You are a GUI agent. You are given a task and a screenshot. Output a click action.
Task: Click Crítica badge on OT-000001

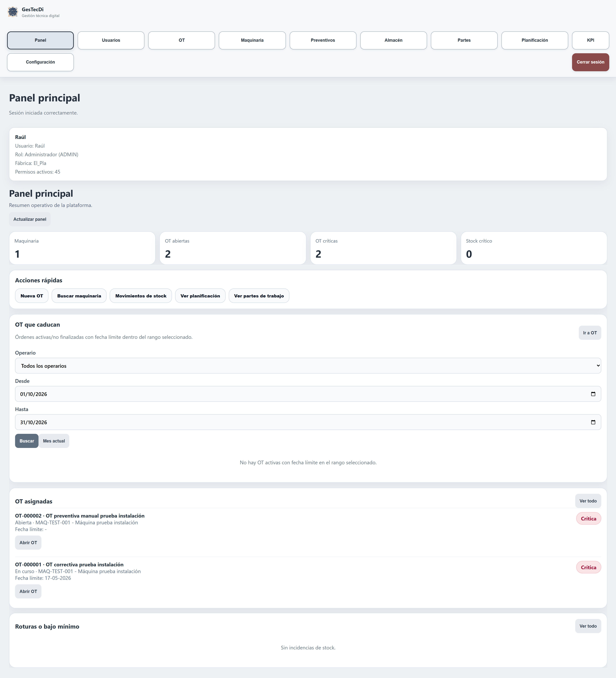pyautogui.click(x=588, y=567)
